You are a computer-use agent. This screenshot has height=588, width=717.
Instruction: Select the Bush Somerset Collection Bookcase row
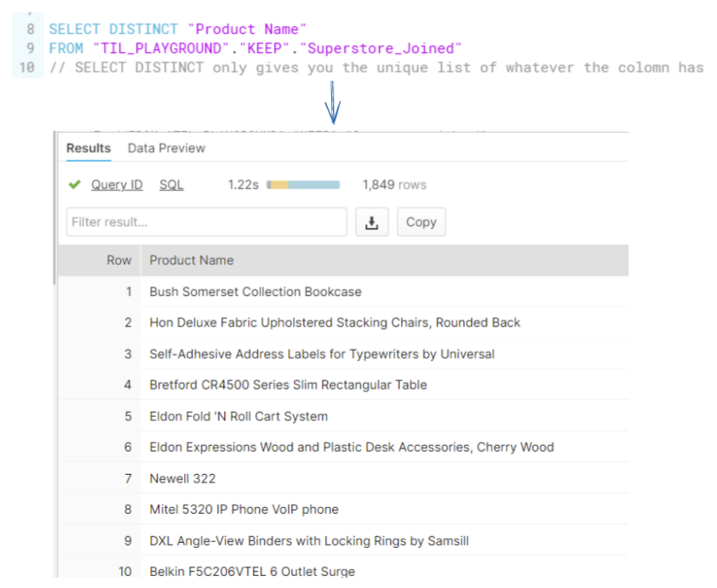255,292
